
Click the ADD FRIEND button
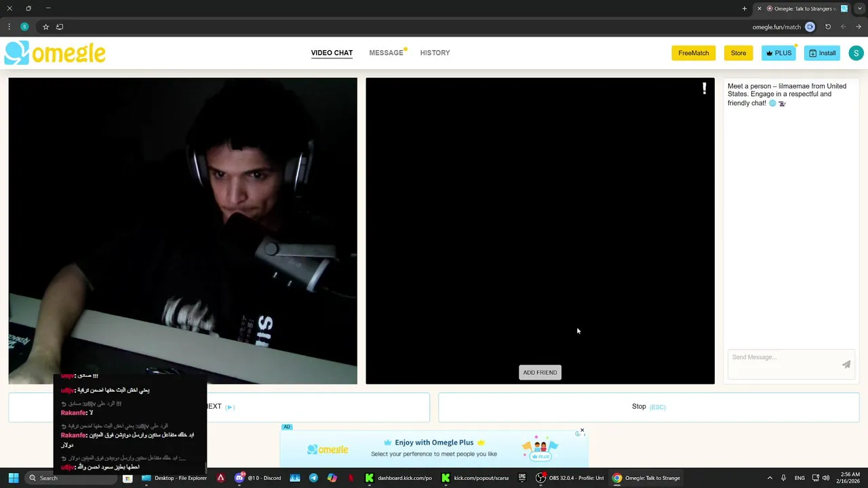[540, 372]
